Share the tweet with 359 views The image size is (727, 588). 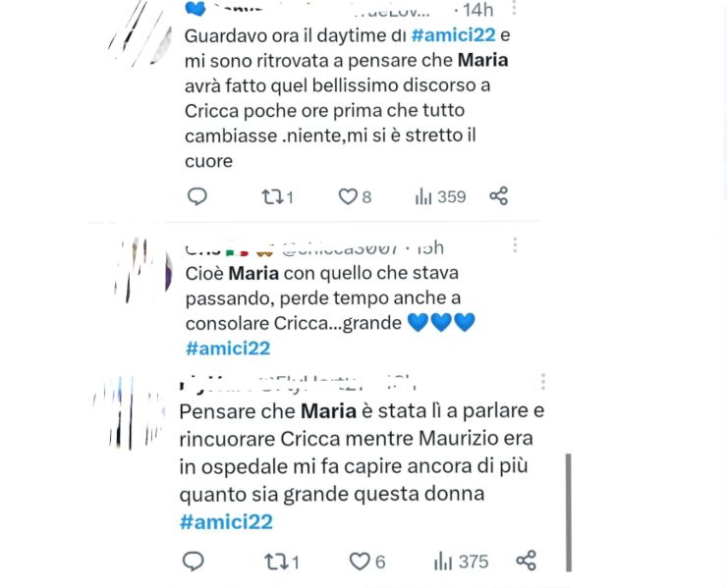click(x=499, y=196)
